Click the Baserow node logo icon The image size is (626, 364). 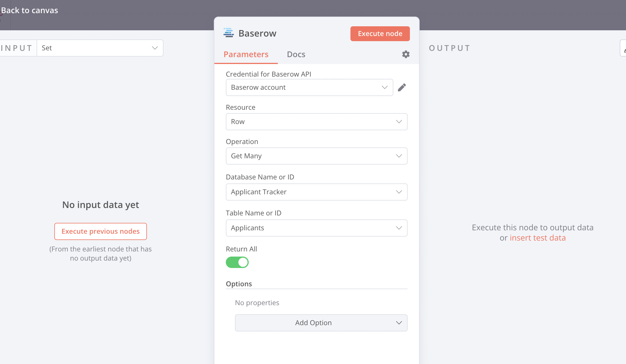click(228, 33)
